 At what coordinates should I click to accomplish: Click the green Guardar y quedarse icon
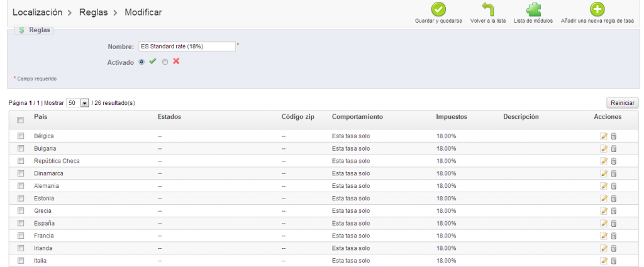point(438,9)
